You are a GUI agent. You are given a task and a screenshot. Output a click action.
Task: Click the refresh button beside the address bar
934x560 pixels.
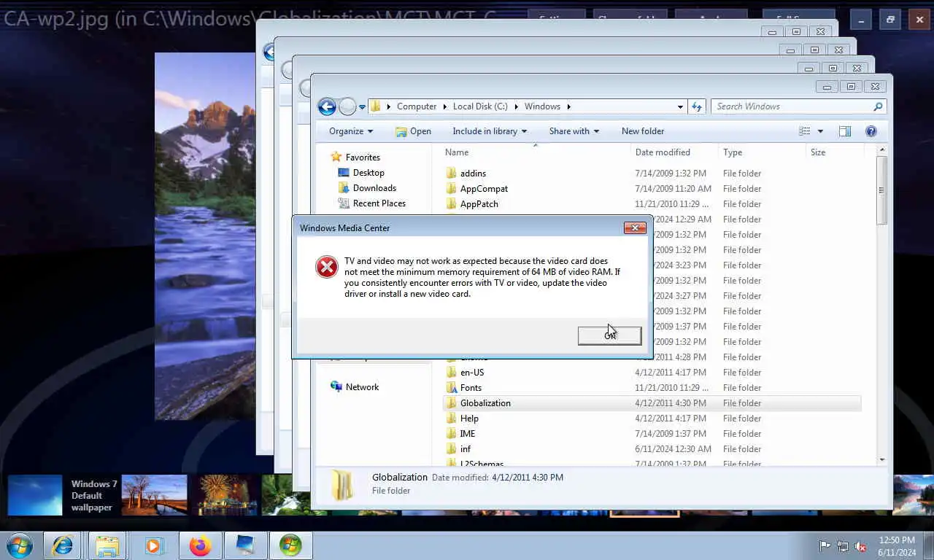(697, 106)
